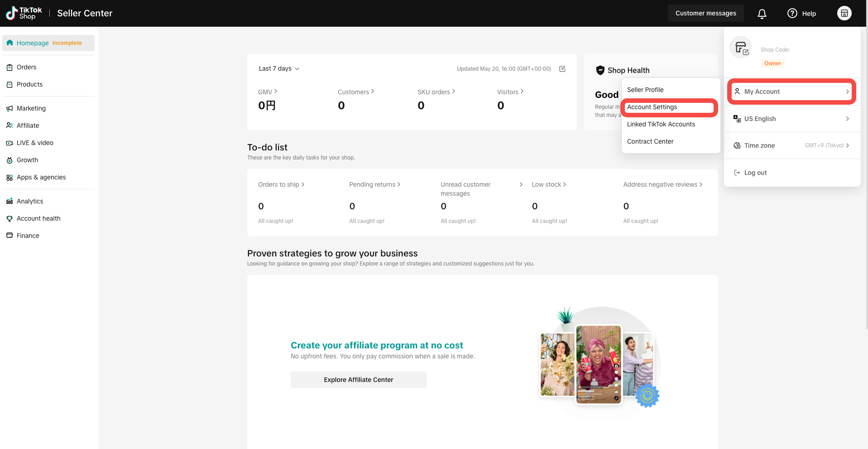Click the Products box icon
This screenshot has height=449, width=868.
(x=10, y=85)
